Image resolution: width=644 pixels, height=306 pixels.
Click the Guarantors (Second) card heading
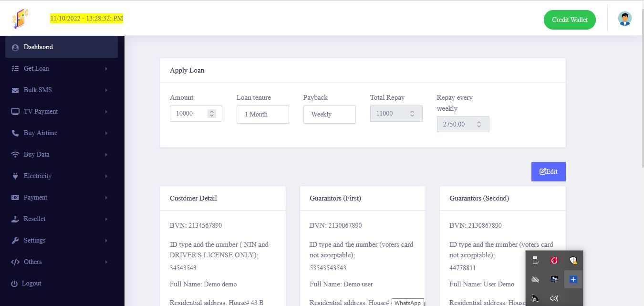479,198
